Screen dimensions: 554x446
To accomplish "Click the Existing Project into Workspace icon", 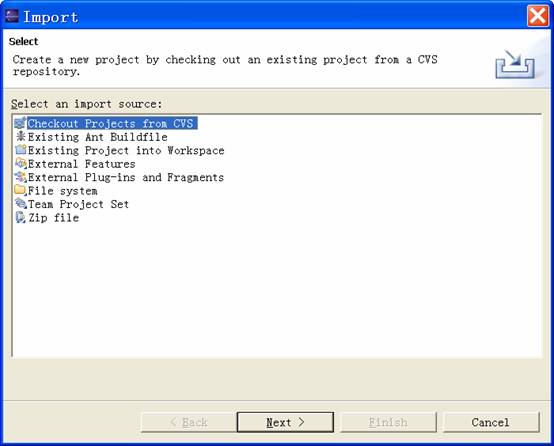I will (20, 150).
